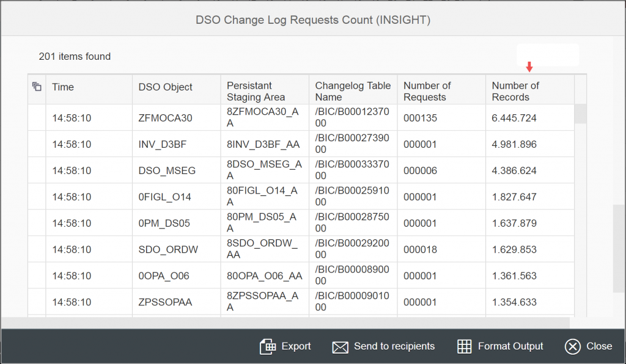Click the Send to recipients envelope icon

click(x=340, y=346)
